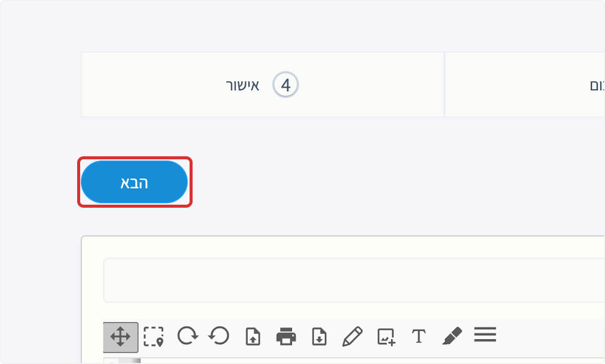Open step 4 אישור in the wizard
Viewport: 605px width, 364px height.
coord(262,84)
